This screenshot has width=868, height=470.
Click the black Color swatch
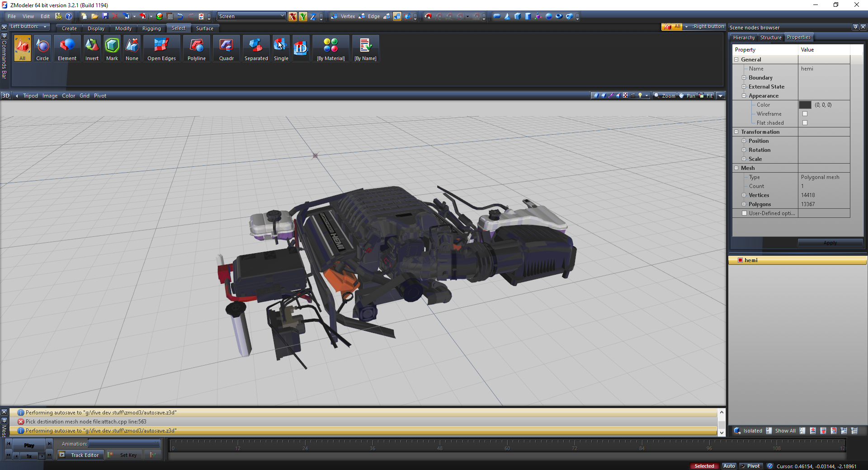coord(805,105)
